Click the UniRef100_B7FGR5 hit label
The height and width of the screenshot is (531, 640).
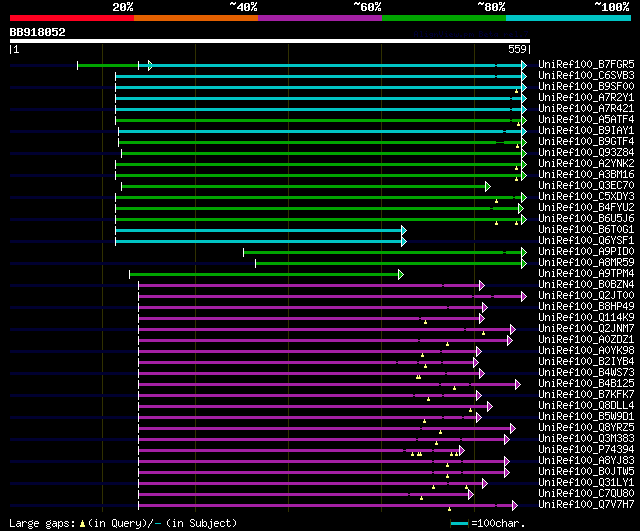tap(586, 64)
